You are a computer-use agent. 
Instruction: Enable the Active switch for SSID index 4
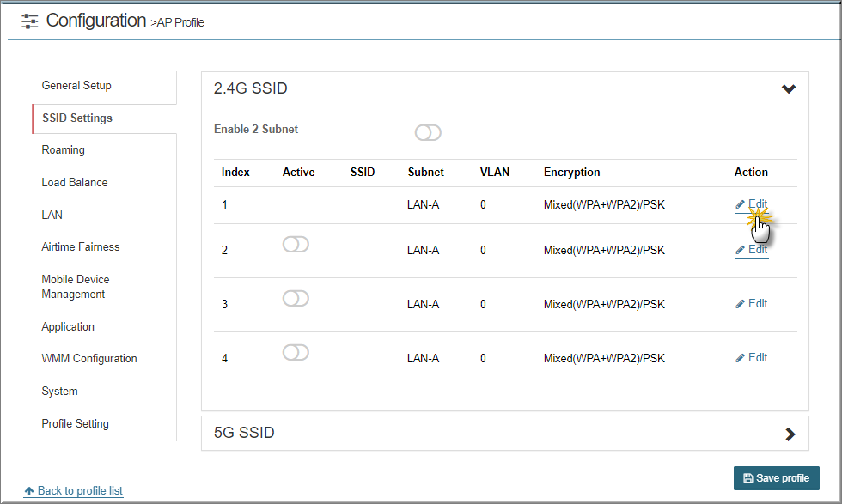tap(296, 352)
